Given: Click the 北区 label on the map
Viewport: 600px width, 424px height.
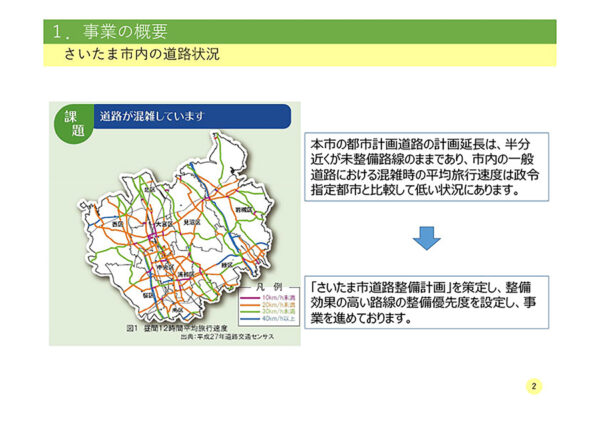Looking at the screenshot, I should point(150,188).
